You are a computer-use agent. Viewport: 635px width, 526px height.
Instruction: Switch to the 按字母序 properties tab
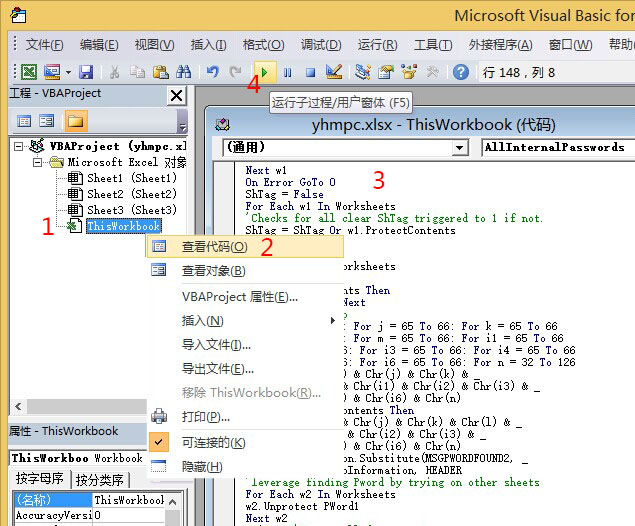[40, 479]
